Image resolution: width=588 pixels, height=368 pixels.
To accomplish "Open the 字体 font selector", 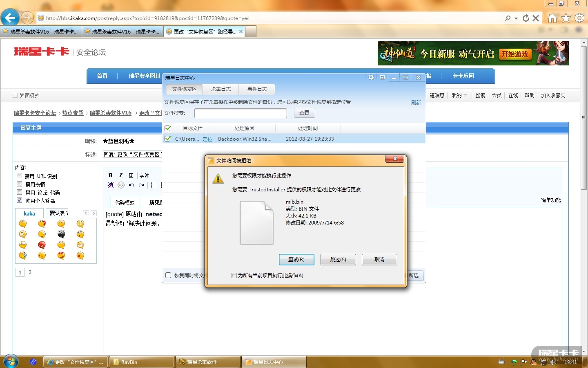I will 144,175.
